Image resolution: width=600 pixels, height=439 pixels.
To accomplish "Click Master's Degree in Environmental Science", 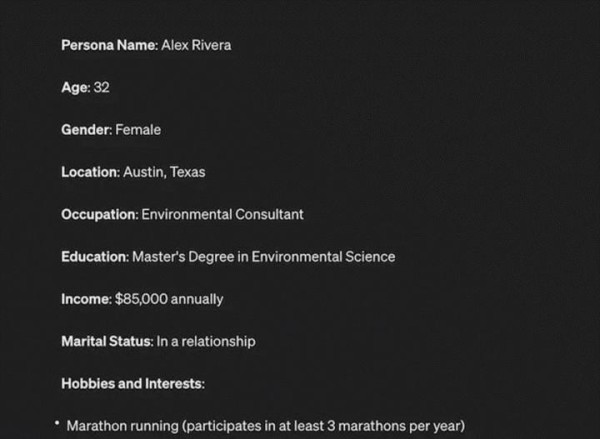I will point(264,257).
